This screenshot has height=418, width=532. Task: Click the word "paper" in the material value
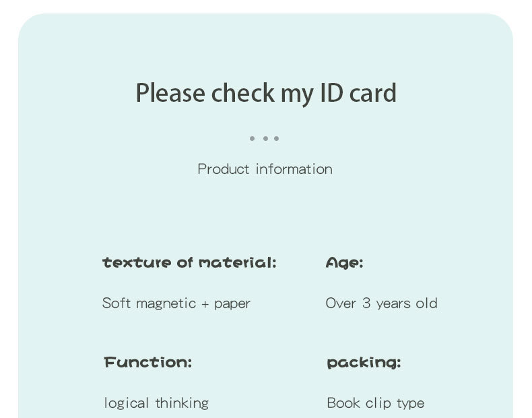click(x=232, y=304)
